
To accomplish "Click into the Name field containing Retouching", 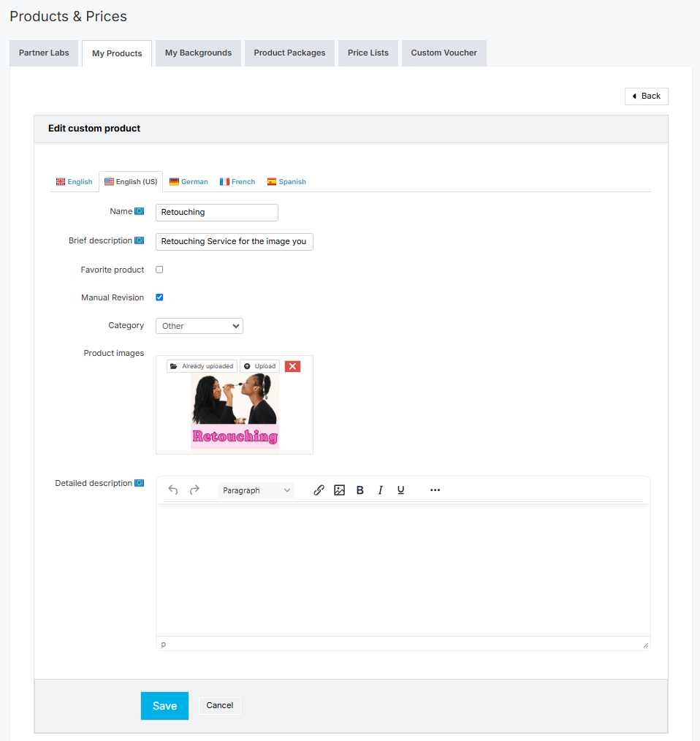I will [217, 212].
